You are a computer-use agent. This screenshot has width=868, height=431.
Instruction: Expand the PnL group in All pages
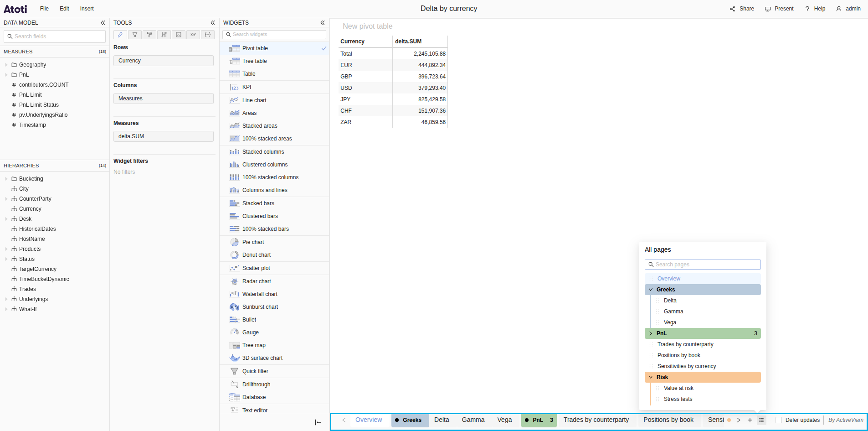[651, 333]
